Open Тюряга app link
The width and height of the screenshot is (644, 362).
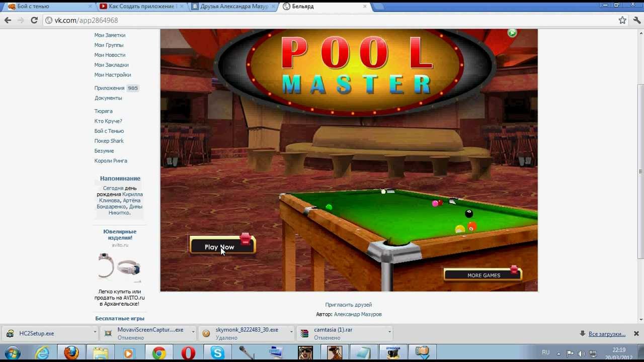[x=103, y=111]
